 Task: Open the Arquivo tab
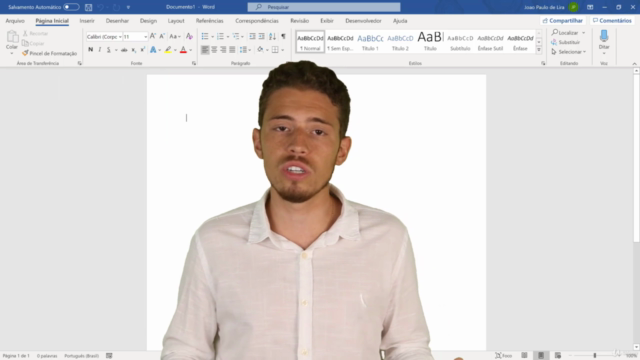pyautogui.click(x=15, y=21)
